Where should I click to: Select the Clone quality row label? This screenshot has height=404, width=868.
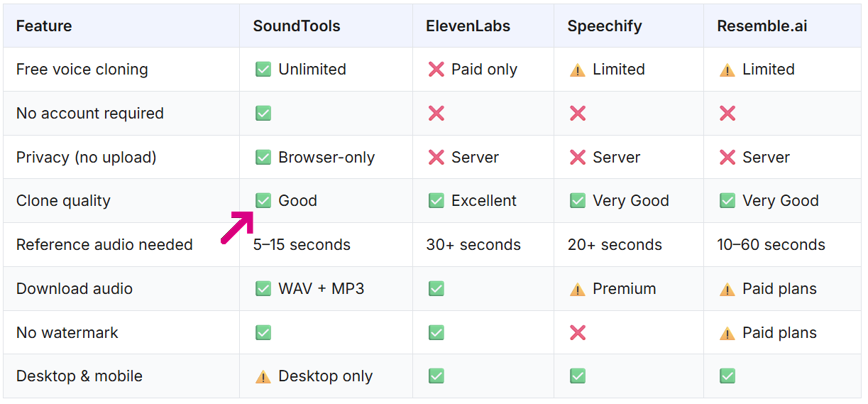coord(63,201)
